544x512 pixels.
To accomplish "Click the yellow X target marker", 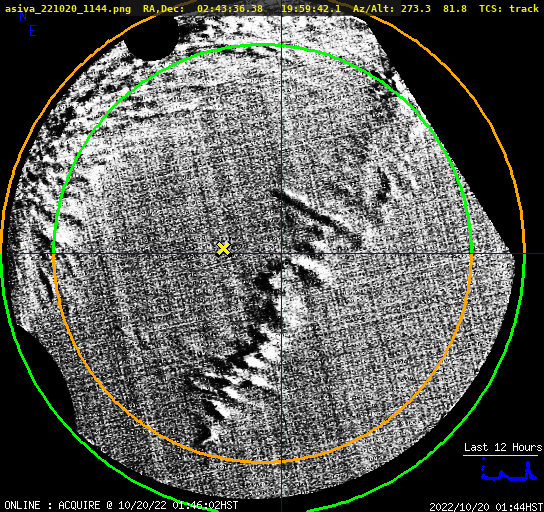I will (x=223, y=249).
